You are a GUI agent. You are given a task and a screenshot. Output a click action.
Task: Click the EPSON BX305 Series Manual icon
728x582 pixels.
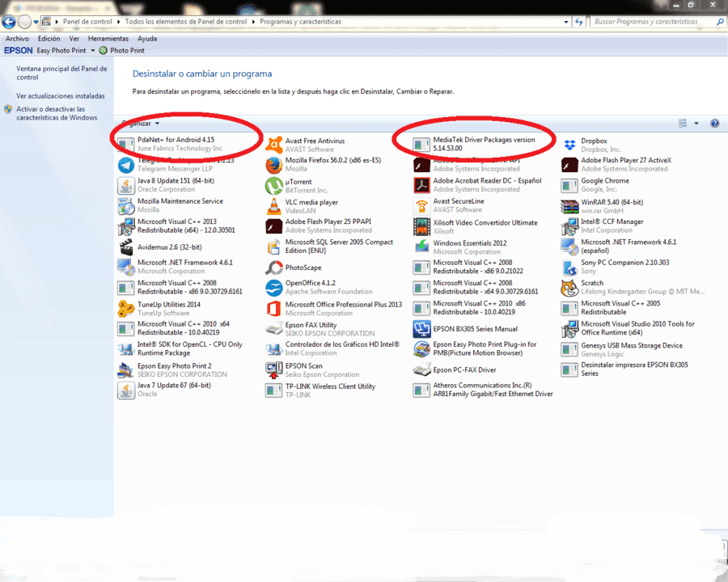(421, 329)
